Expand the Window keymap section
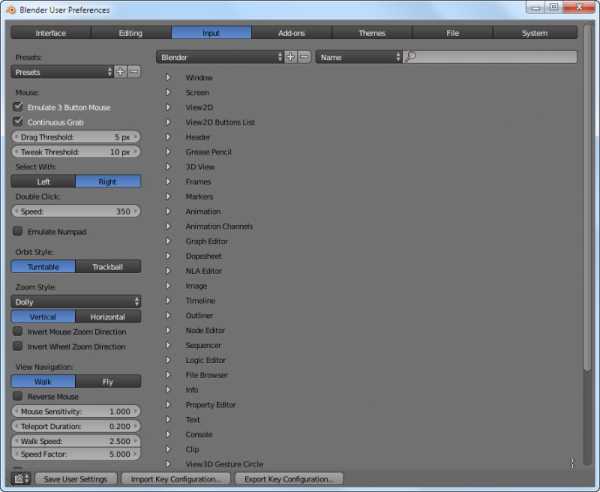 click(168, 77)
